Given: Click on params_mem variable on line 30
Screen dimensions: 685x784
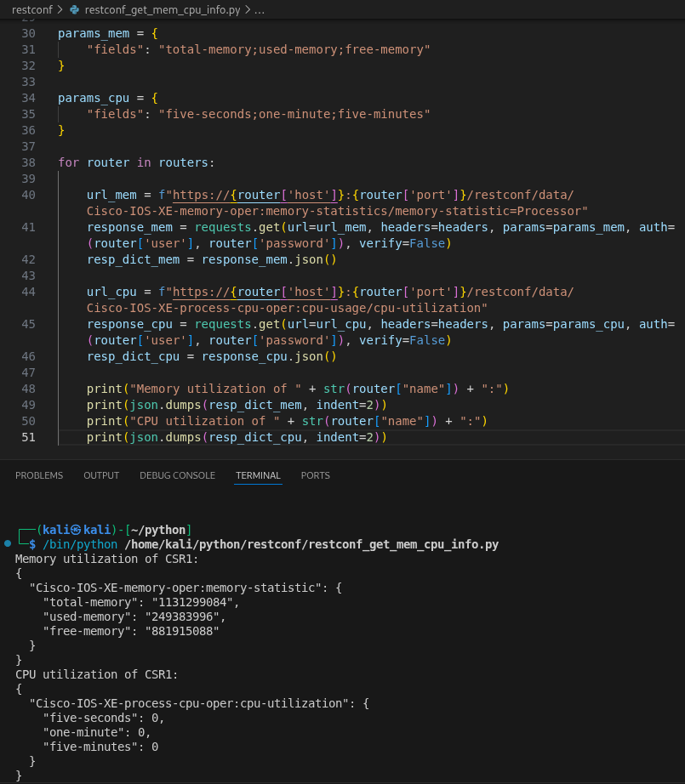Looking at the screenshot, I should [x=94, y=33].
